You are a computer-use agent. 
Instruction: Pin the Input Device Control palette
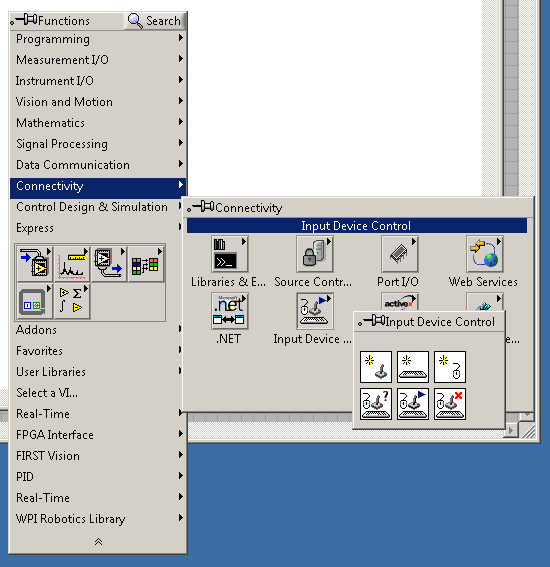coord(371,321)
